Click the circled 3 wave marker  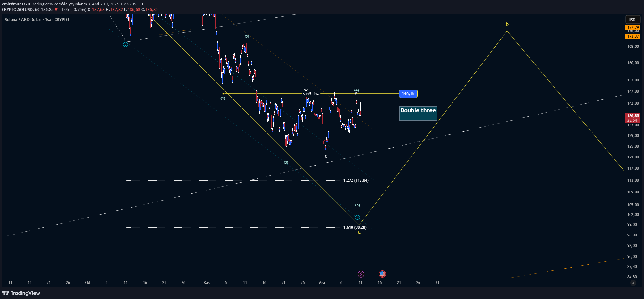[125, 44]
